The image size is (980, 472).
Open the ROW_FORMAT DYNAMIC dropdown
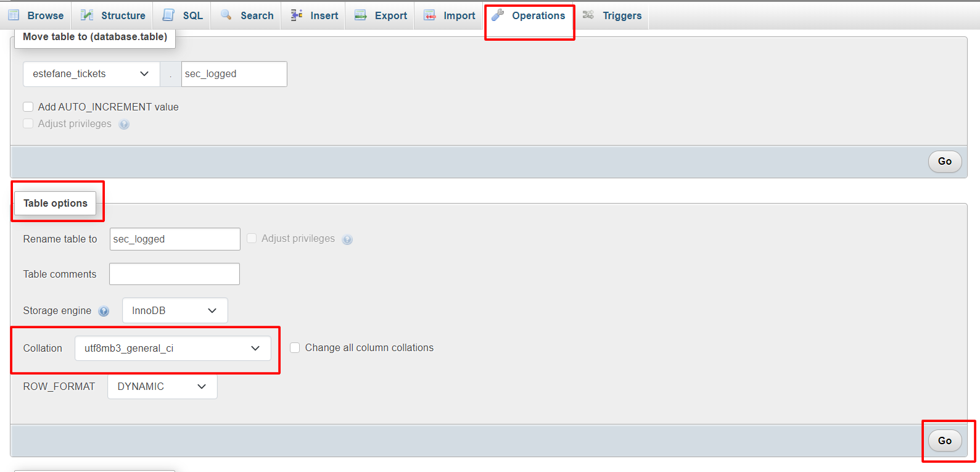[162, 387]
